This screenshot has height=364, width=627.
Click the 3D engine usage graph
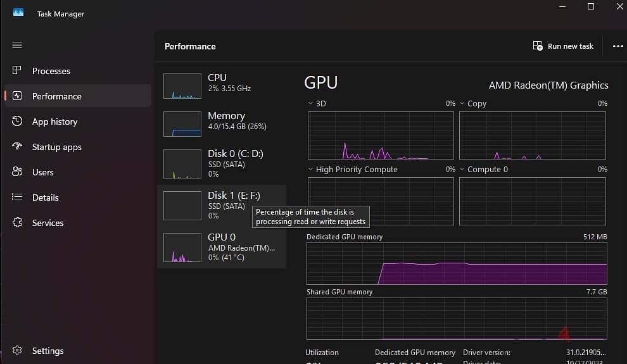(381, 135)
